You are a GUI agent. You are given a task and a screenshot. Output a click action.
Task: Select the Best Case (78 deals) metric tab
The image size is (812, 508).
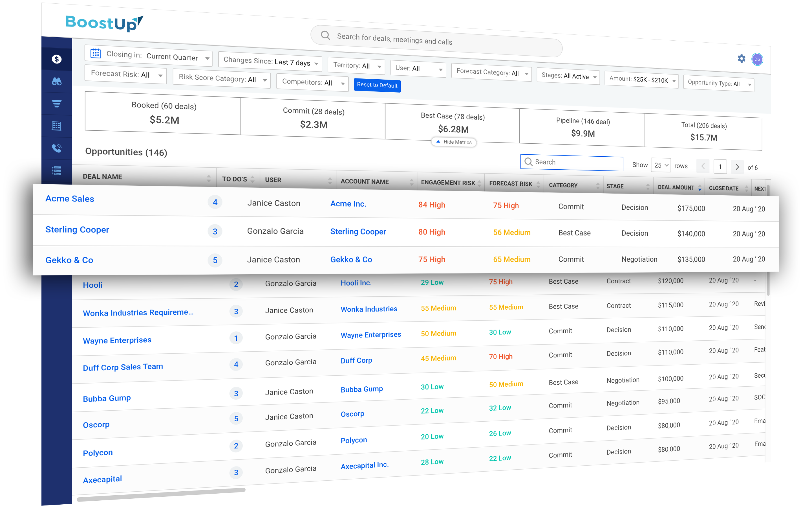(452, 123)
